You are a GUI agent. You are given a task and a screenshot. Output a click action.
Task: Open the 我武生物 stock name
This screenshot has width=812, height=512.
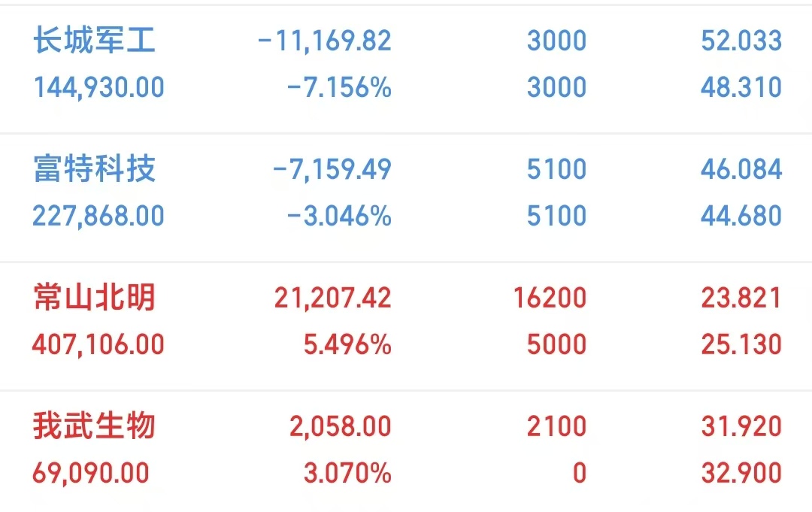[x=94, y=426]
